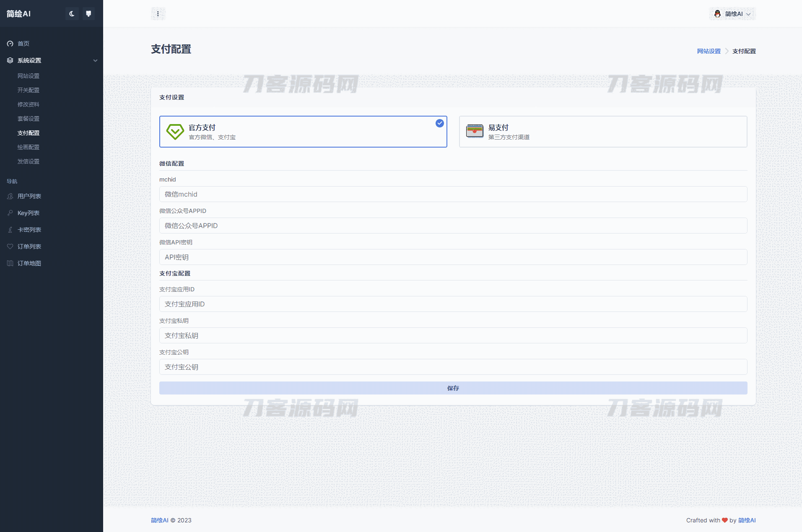The width and height of the screenshot is (802, 532).
Task: Focus the 微信mchid input field
Action: (453, 194)
